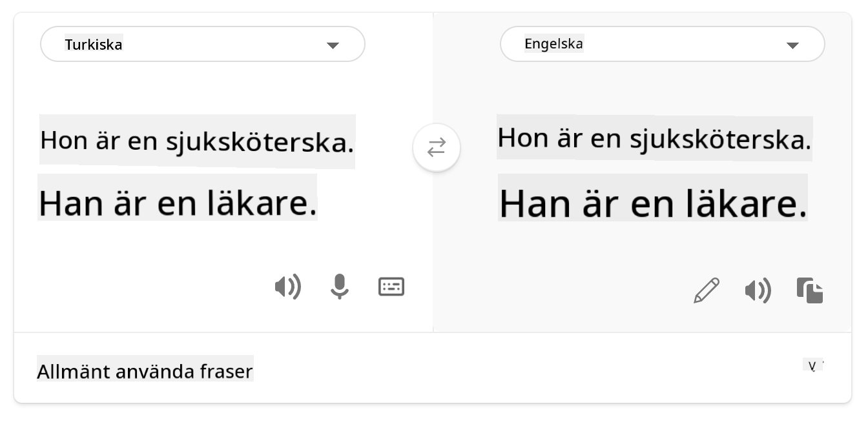Click 'Engelska' language label text
868x426 pixels.
pyautogui.click(x=553, y=44)
